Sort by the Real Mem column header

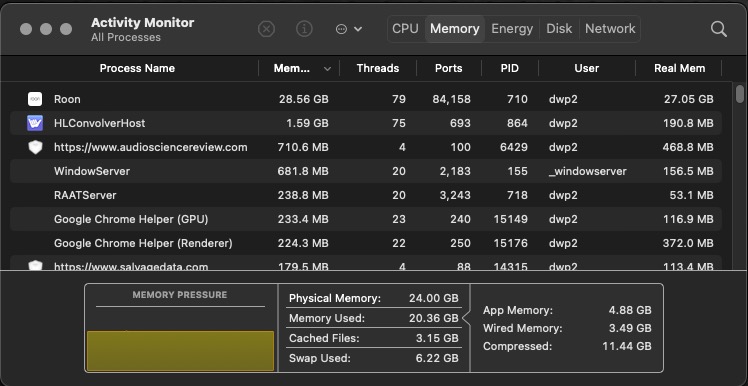(679, 68)
